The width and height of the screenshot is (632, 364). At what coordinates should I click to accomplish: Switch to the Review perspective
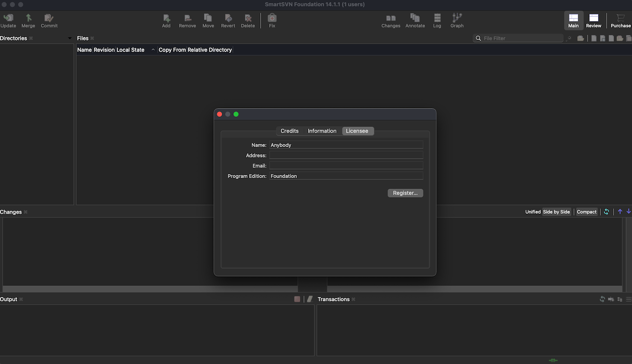[x=594, y=21]
